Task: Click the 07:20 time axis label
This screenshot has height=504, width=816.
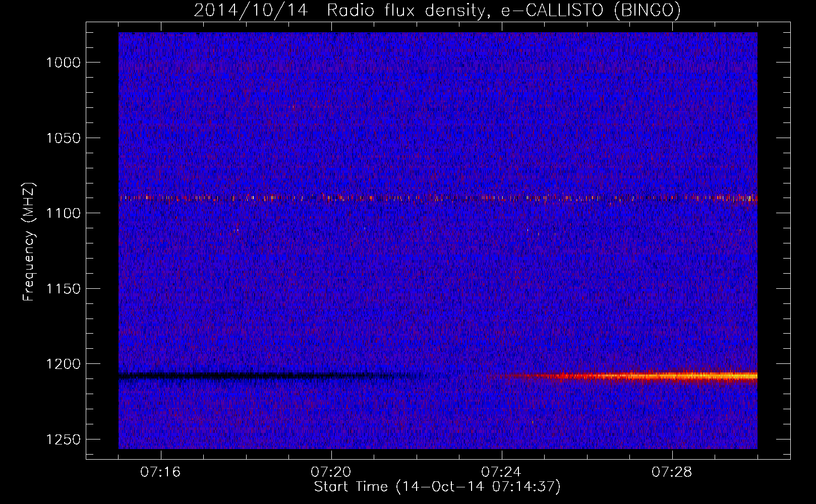Action: pos(331,472)
